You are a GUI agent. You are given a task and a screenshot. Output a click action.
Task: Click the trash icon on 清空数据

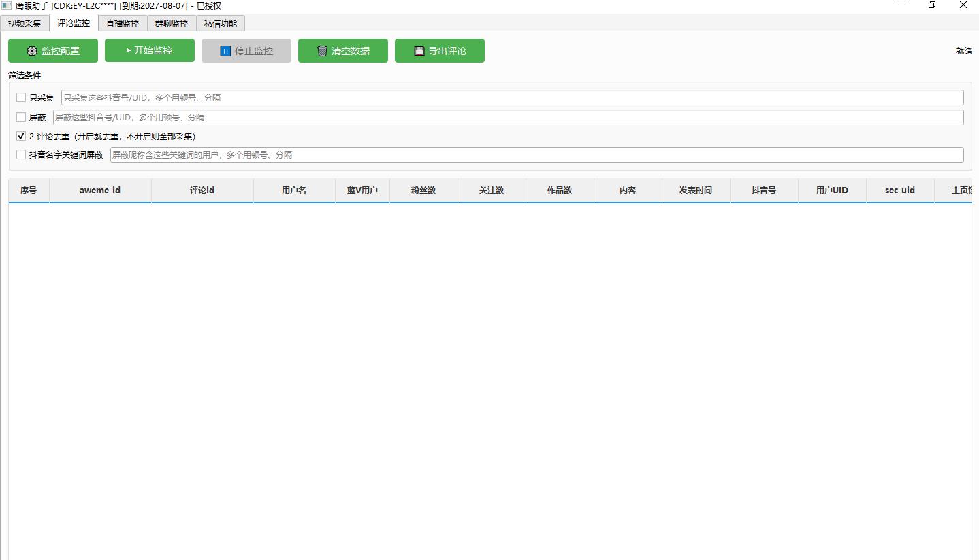coord(322,51)
